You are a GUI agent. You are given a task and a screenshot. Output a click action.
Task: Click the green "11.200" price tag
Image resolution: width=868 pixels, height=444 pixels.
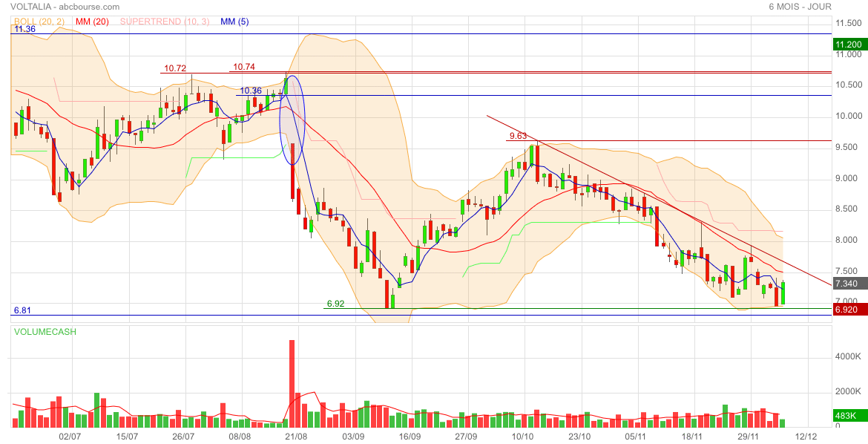(x=849, y=45)
